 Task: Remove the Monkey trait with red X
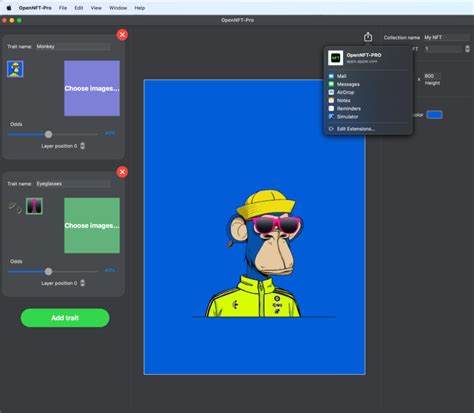[122, 34]
